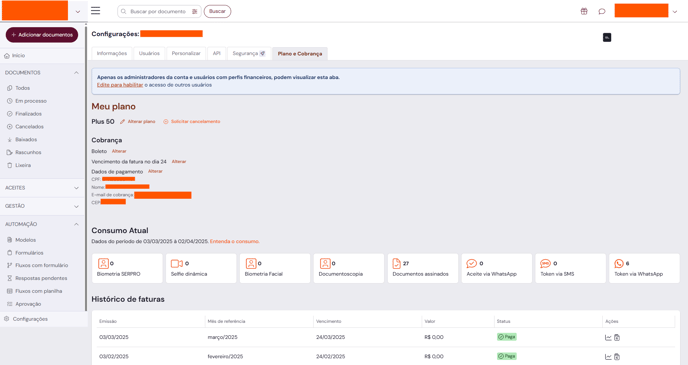688x365 pixels.
Task: Click the Finalizados check icon
Action: click(10, 114)
